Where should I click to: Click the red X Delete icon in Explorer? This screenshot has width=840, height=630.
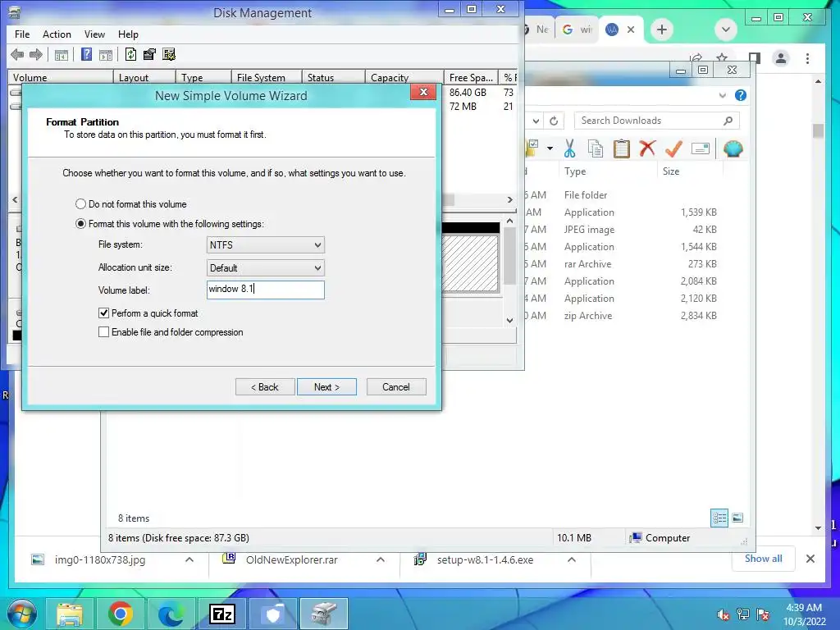click(x=647, y=148)
